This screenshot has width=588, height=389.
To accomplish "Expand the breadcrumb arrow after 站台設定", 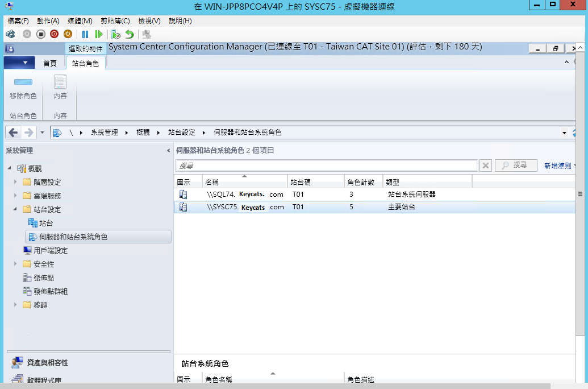I will [204, 133].
